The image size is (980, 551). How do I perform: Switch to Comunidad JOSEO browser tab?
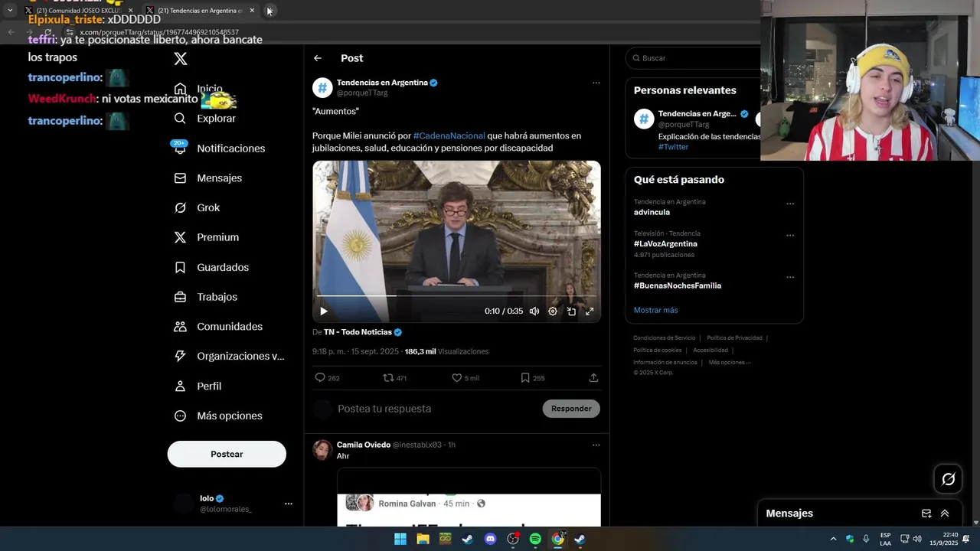[x=78, y=11]
